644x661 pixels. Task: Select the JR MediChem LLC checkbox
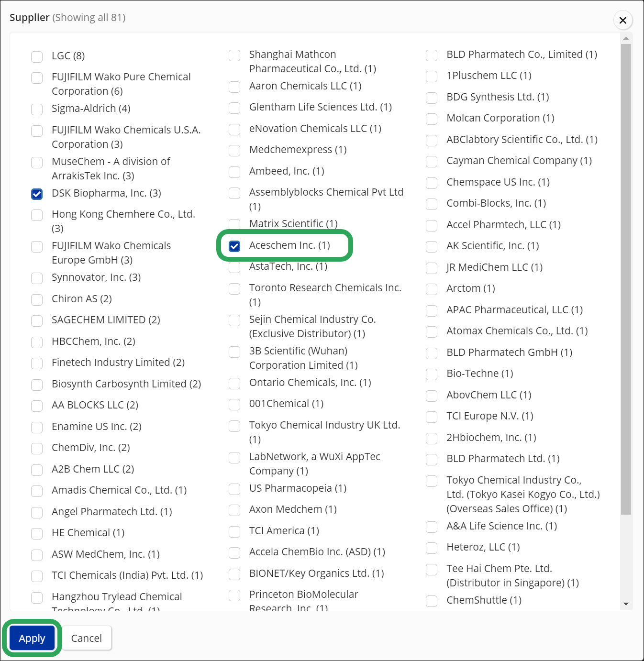(432, 268)
